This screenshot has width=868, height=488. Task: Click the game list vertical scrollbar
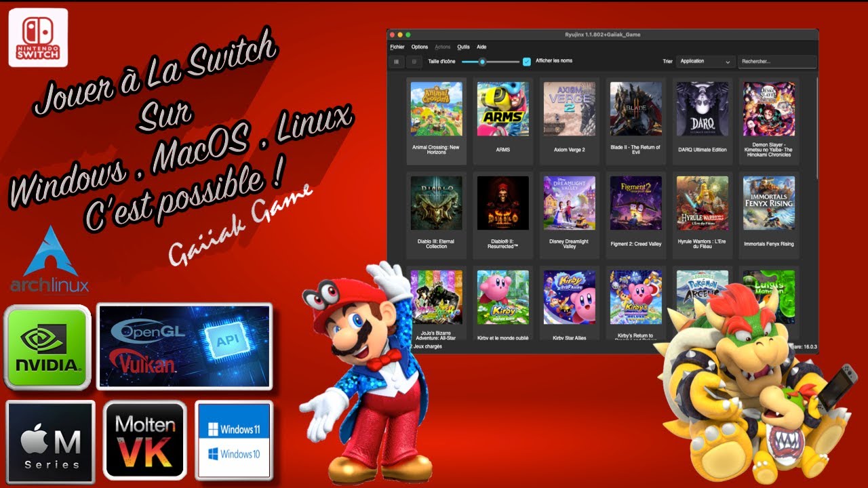(816, 129)
